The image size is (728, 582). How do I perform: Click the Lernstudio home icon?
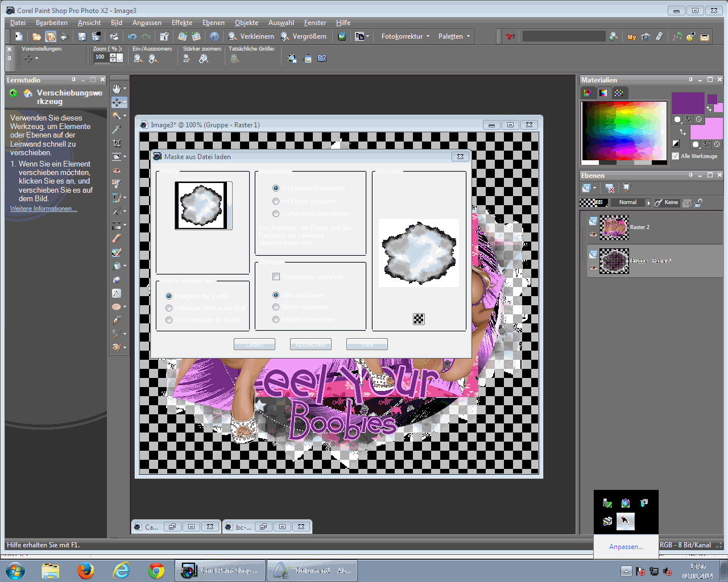coord(28,93)
